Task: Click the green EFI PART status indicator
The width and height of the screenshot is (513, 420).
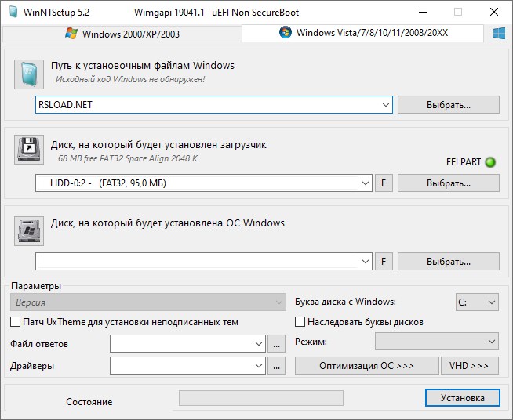Action: click(490, 162)
